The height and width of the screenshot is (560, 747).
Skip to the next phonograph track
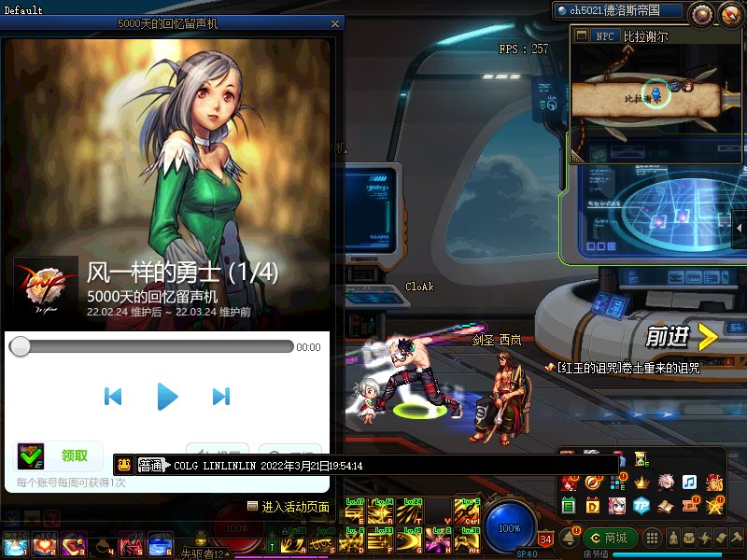(221, 396)
